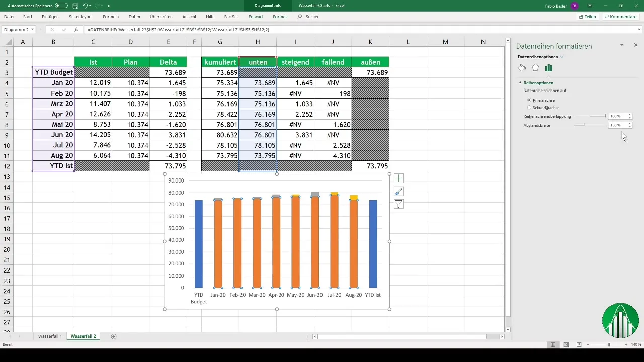Viewport: 644px width, 362px height.
Task: Switch to Wasserfall 1 sheet
Action: tap(50, 336)
